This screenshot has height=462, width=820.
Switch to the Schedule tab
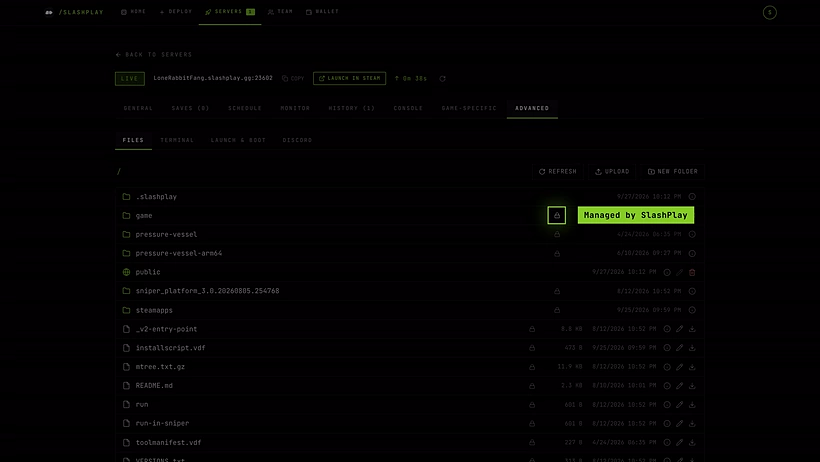pyautogui.click(x=245, y=108)
